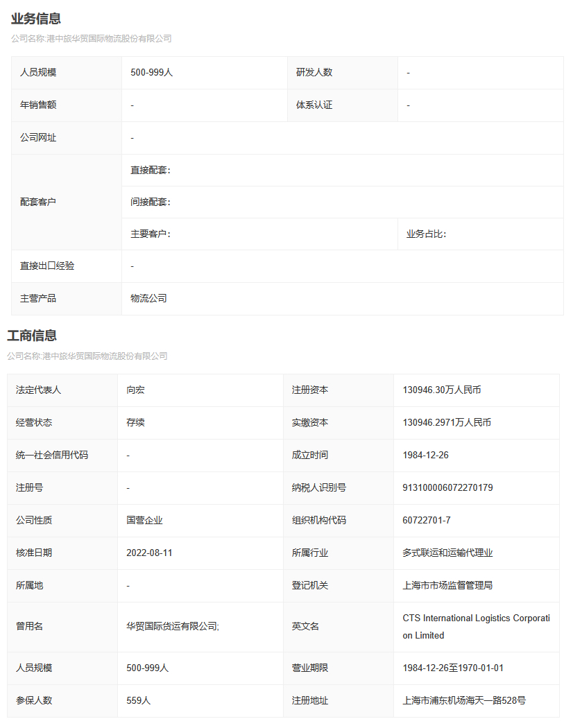Click the 所属地 label
The height and width of the screenshot is (728, 573).
tap(29, 585)
